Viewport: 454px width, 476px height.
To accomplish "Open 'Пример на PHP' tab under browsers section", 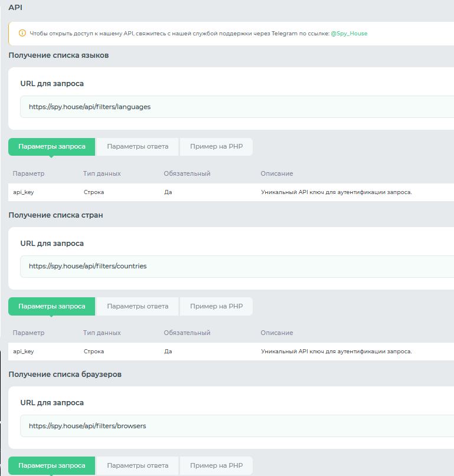I will [216, 465].
